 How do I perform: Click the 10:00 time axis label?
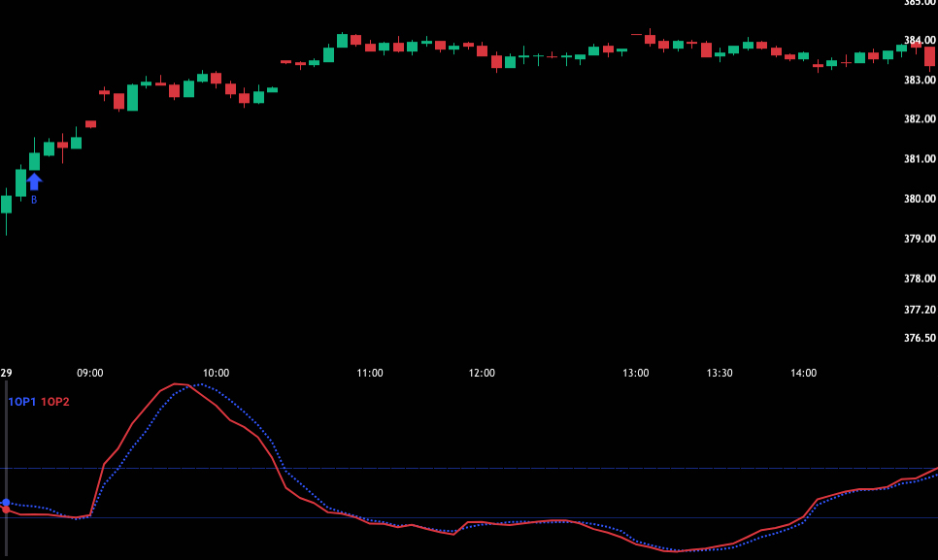tap(216, 373)
